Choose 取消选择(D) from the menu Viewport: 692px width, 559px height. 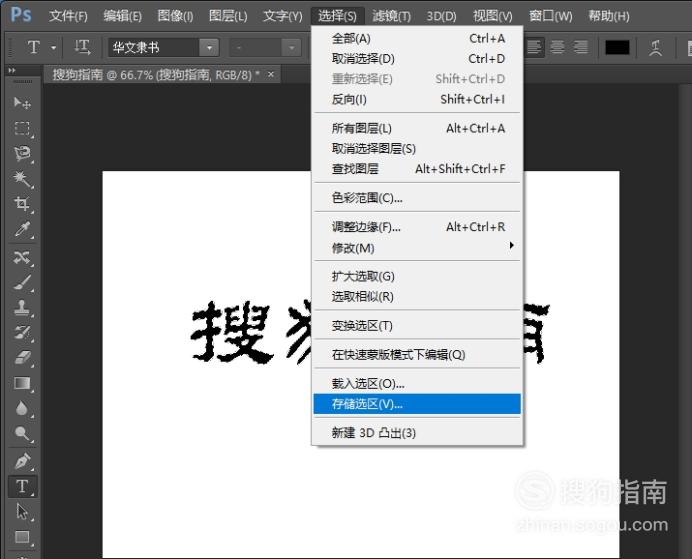click(x=417, y=58)
